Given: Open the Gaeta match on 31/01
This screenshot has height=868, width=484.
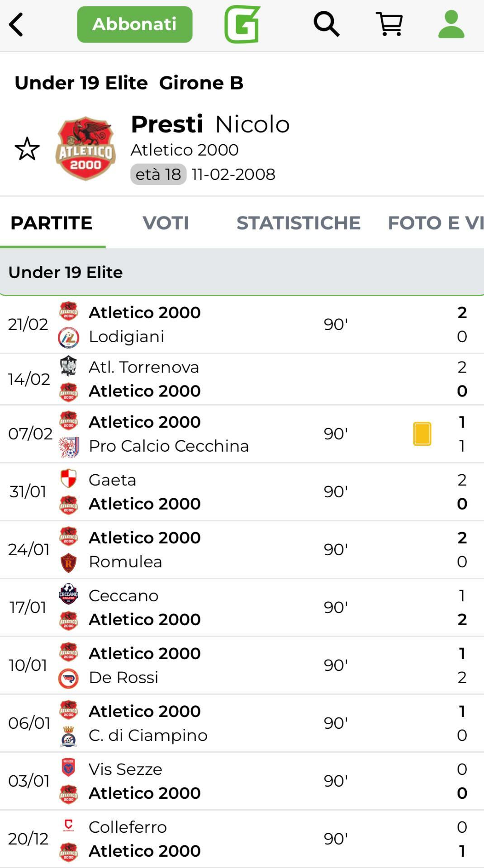Looking at the screenshot, I should [242, 492].
